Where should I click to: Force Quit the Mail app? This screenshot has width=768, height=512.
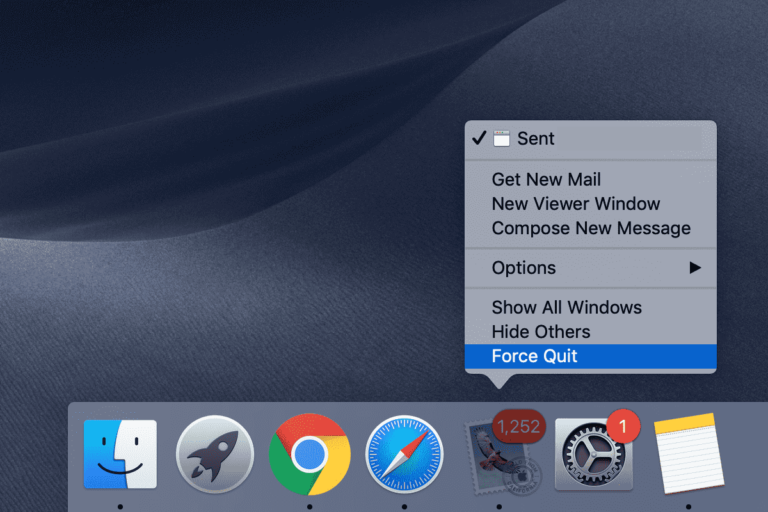pos(535,356)
